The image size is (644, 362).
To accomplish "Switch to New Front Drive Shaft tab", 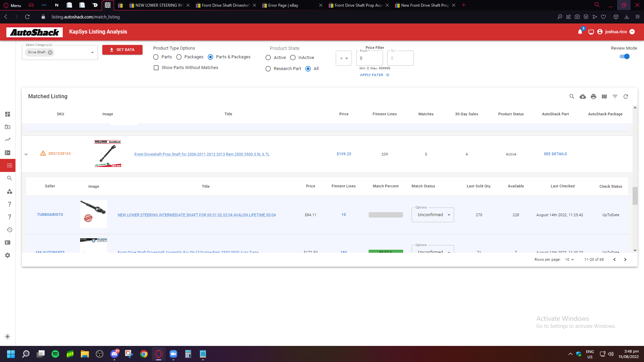I will [424, 5].
